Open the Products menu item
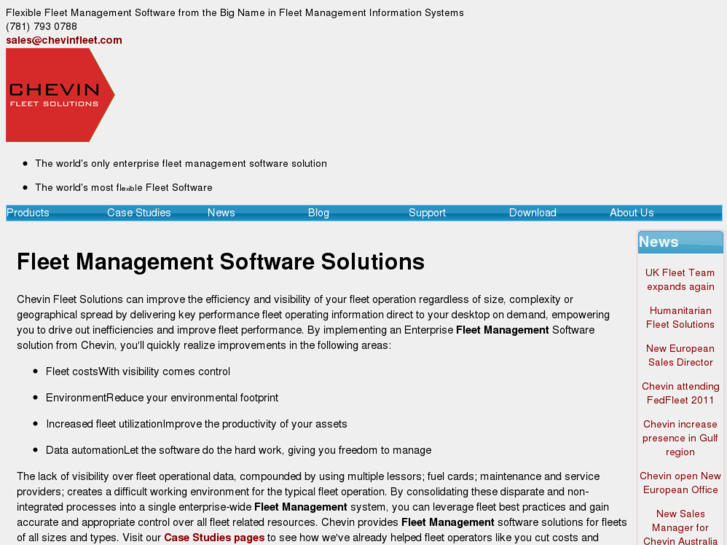Viewport: 727px width, 545px height. pos(28,213)
